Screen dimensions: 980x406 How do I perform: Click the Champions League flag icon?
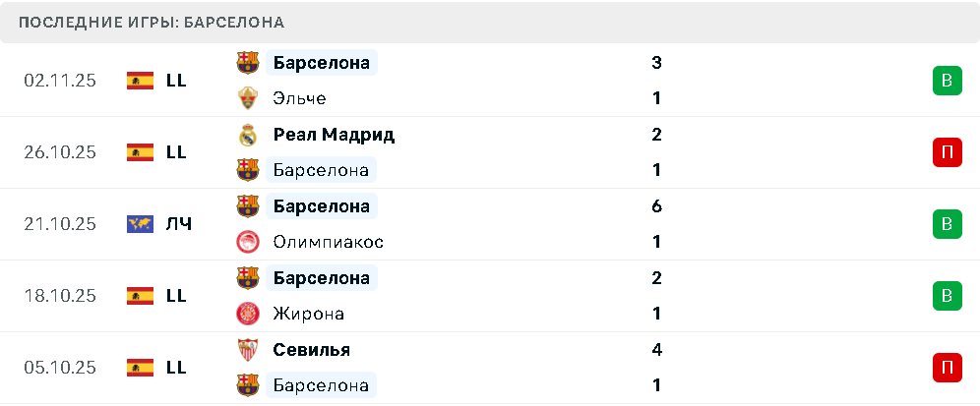tap(140, 224)
